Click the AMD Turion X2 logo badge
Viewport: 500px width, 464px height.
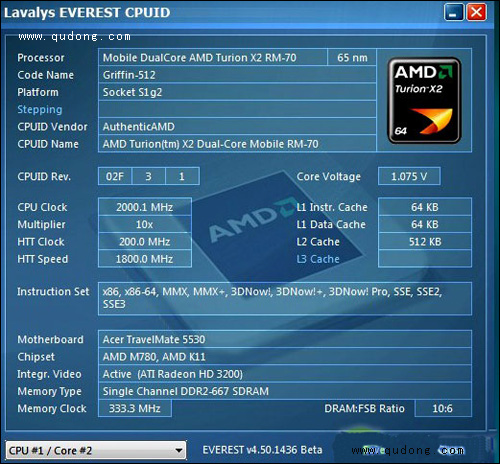click(424, 100)
